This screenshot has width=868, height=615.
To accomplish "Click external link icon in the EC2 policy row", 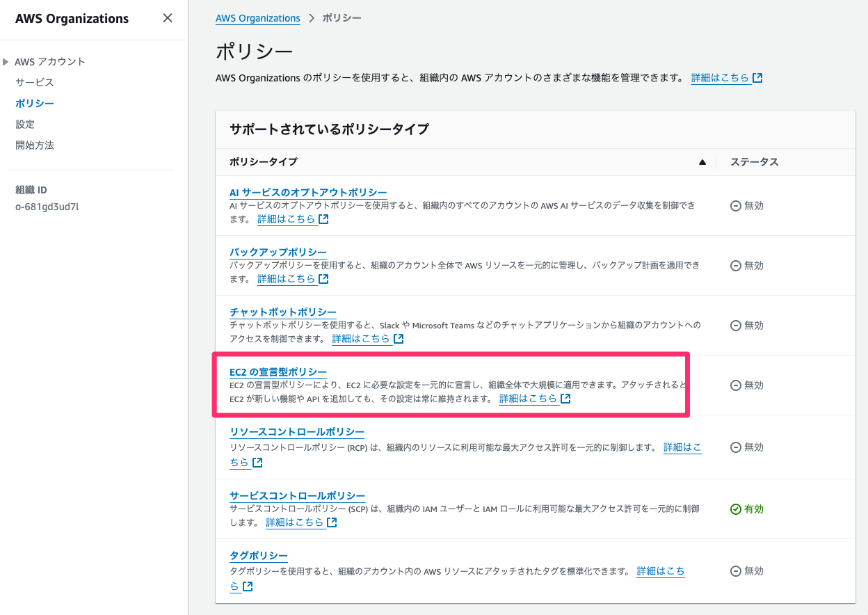I will (565, 398).
